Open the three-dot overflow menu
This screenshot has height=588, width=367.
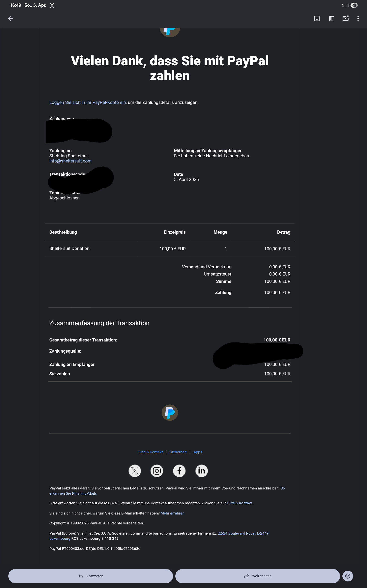click(358, 18)
